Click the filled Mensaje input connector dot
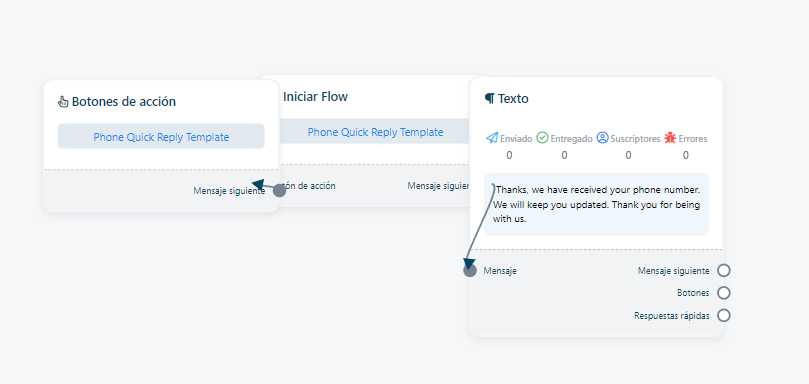Screen dimensions: 809x384 click(470, 270)
